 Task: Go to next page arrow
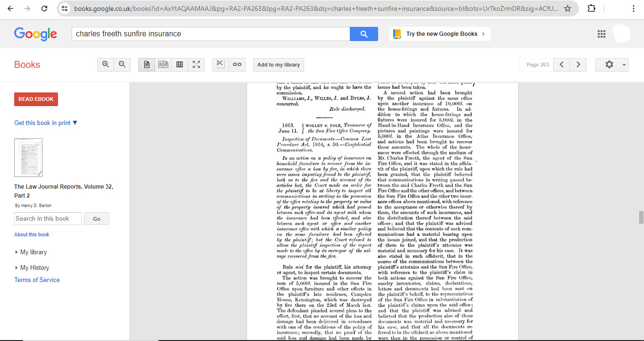point(578,65)
